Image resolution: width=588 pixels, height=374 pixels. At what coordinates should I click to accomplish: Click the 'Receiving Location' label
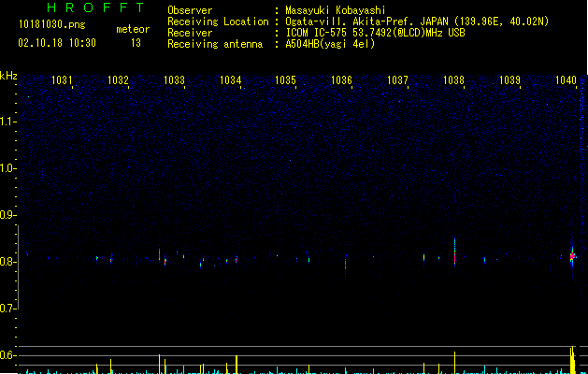click(x=218, y=22)
